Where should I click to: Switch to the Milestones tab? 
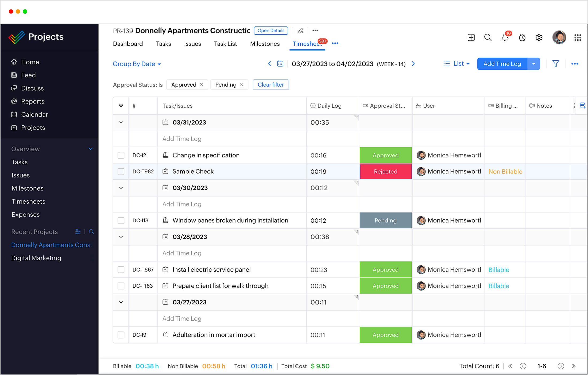tap(264, 43)
